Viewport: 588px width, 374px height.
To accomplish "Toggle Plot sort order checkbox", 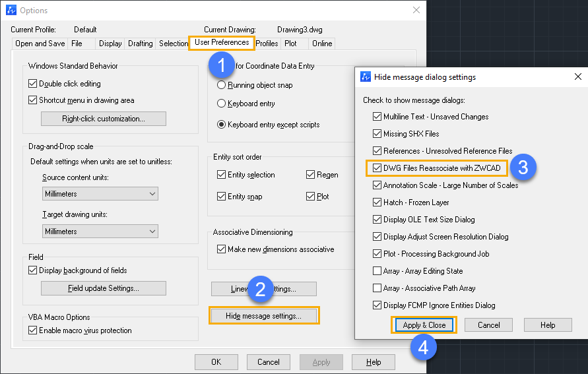I will pos(311,197).
